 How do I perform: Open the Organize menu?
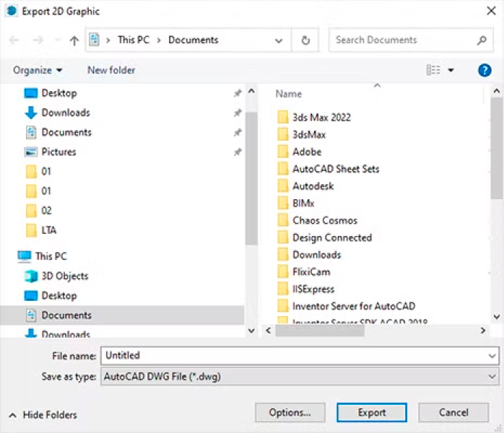point(38,70)
